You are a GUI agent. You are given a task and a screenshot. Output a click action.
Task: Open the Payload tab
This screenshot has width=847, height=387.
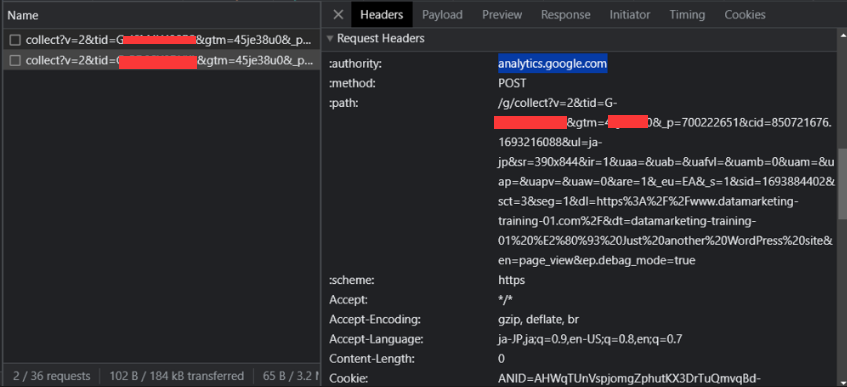[442, 15]
